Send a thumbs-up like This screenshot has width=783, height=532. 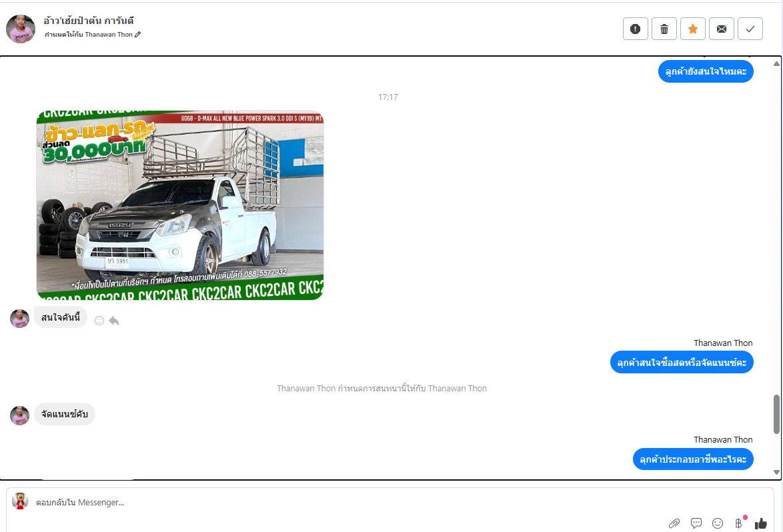pos(760,523)
